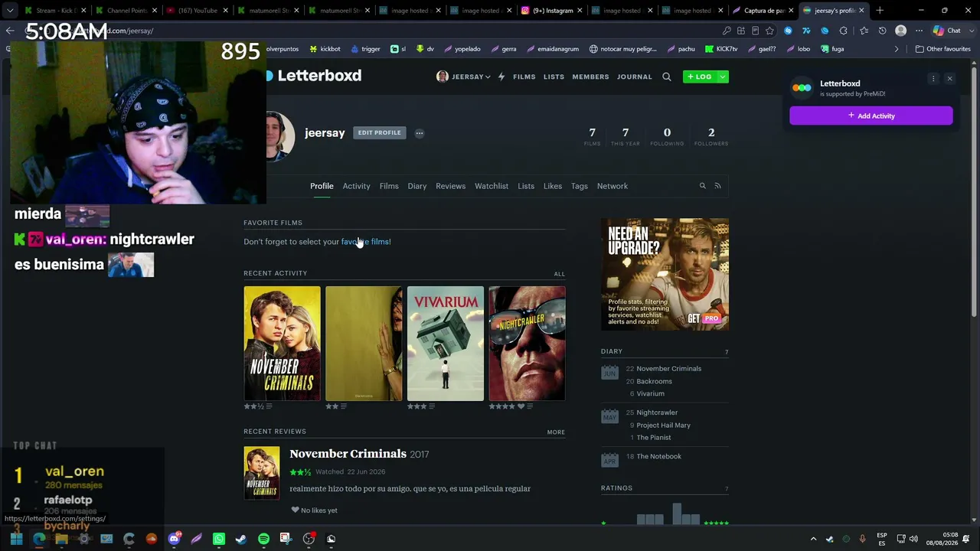Click ALL beside Recent Activity
The image size is (980, 551).
pos(560,274)
